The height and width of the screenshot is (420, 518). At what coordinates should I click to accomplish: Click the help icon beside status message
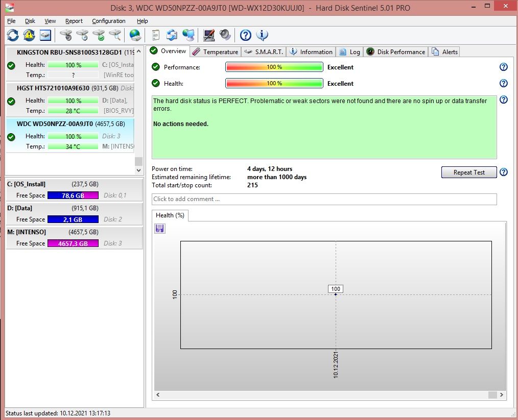point(504,100)
